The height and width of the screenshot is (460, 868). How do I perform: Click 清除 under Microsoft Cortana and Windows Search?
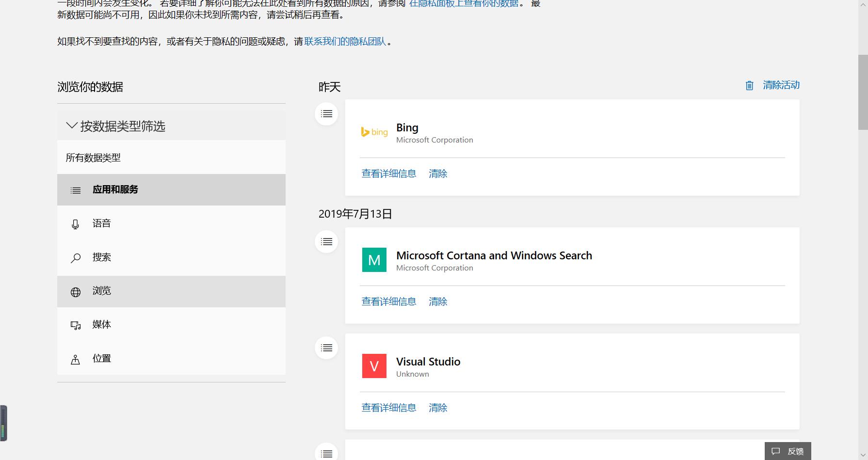pyautogui.click(x=437, y=301)
